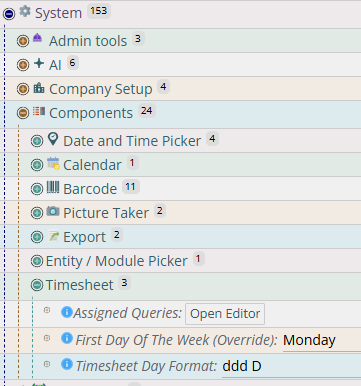Show info for Timesheet Day Format
361x386 pixels.
[x=67, y=364]
